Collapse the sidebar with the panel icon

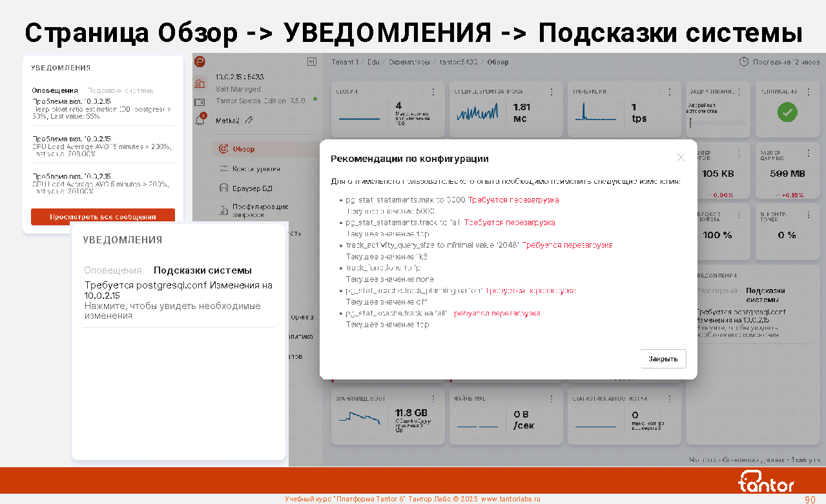(312, 62)
